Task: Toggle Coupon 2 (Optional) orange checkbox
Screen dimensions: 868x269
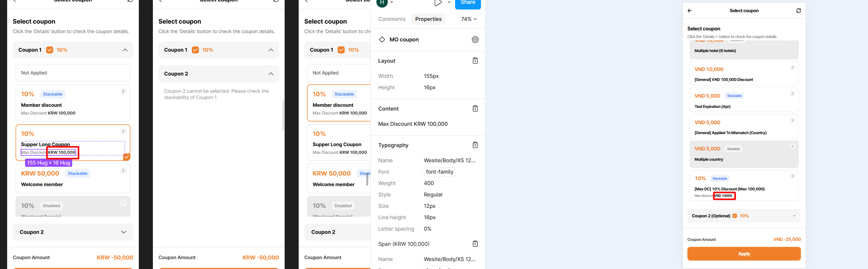Action: (x=735, y=216)
